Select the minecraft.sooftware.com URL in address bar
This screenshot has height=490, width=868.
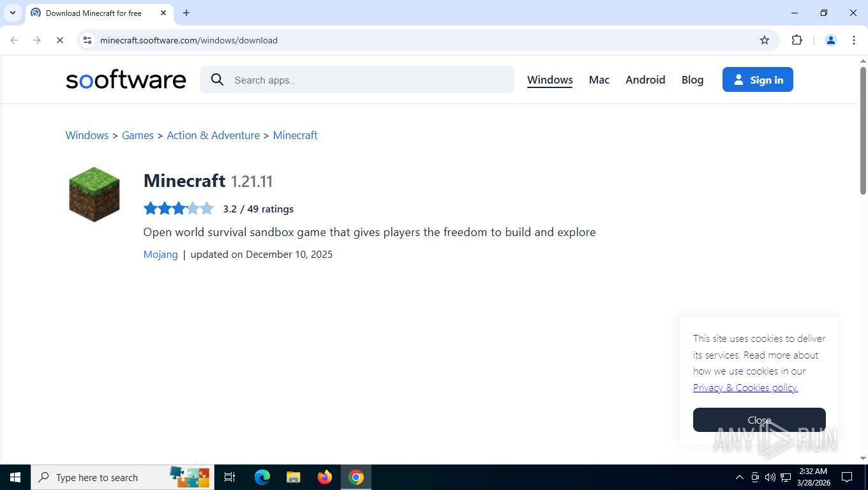coord(189,40)
